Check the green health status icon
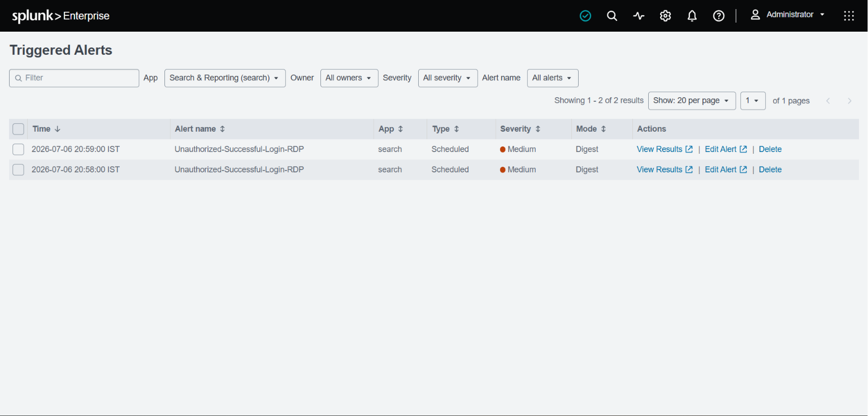The height and width of the screenshot is (416, 868). point(585,16)
